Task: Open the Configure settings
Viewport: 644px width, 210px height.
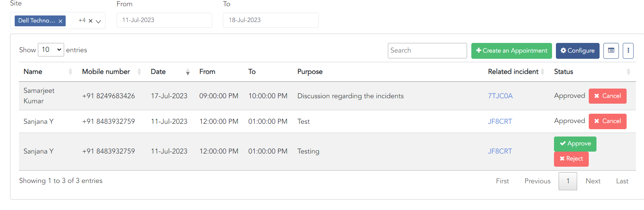Action: 577,51
